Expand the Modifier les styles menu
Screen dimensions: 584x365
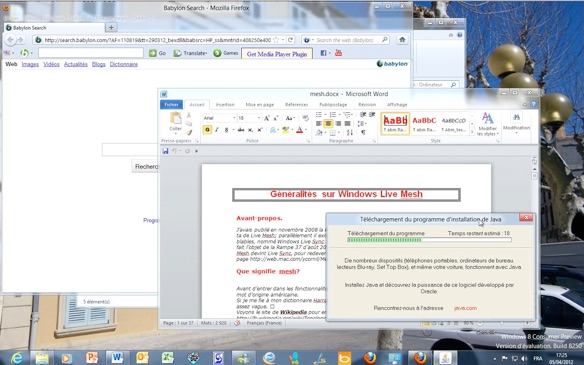(487, 124)
